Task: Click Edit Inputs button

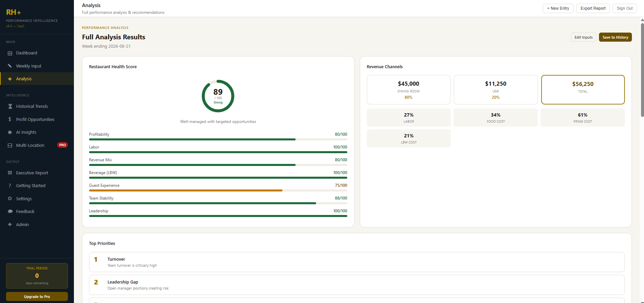Action: coord(584,37)
